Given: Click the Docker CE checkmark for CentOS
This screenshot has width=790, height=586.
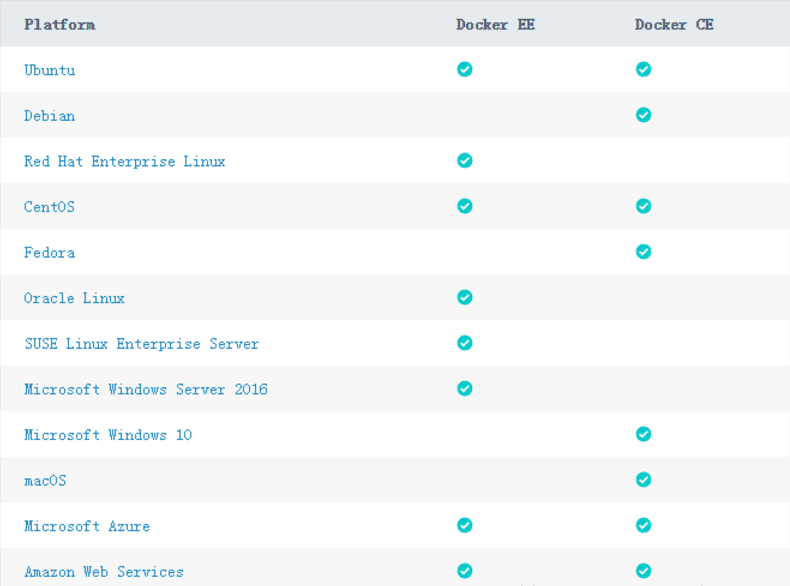Looking at the screenshot, I should [x=643, y=206].
